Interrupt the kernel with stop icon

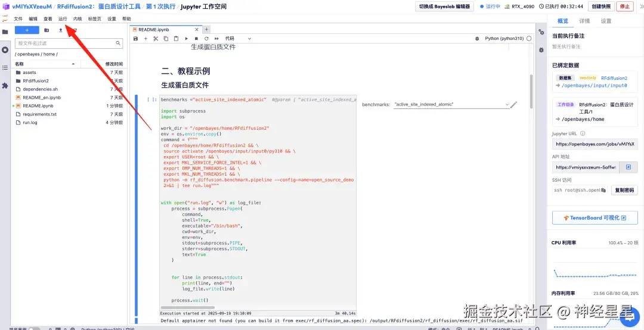(x=196, y=39)
